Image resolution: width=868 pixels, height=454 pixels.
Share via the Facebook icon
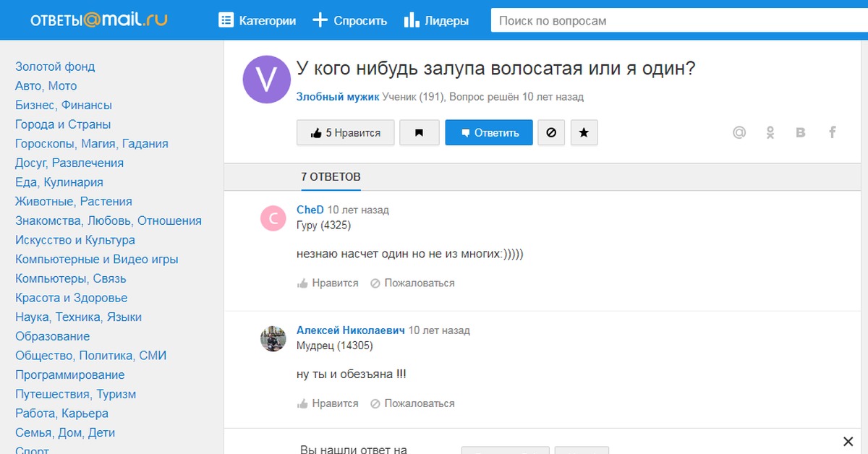pyautogui.click(x=833, y=132)
